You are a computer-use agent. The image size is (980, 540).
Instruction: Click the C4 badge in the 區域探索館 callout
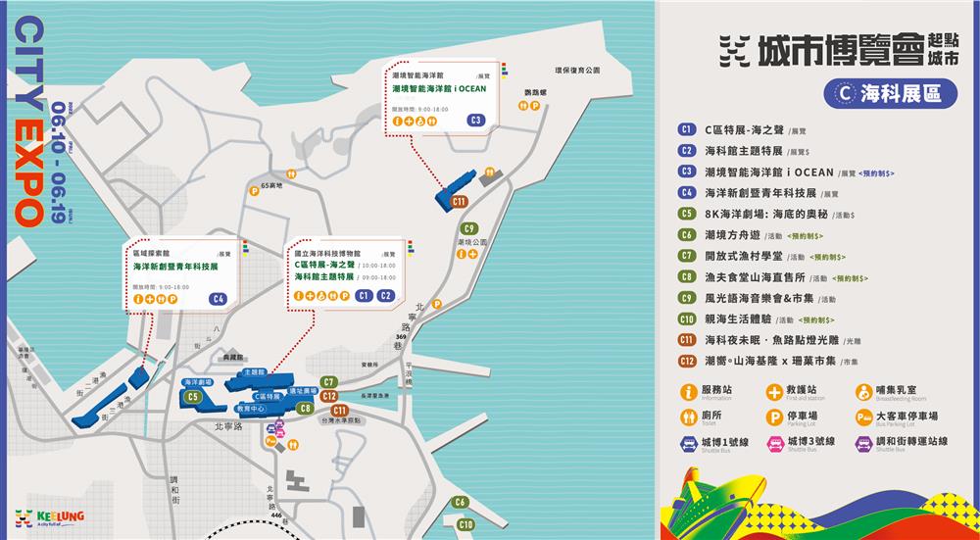pyautogui.click(x=218, y=298)
